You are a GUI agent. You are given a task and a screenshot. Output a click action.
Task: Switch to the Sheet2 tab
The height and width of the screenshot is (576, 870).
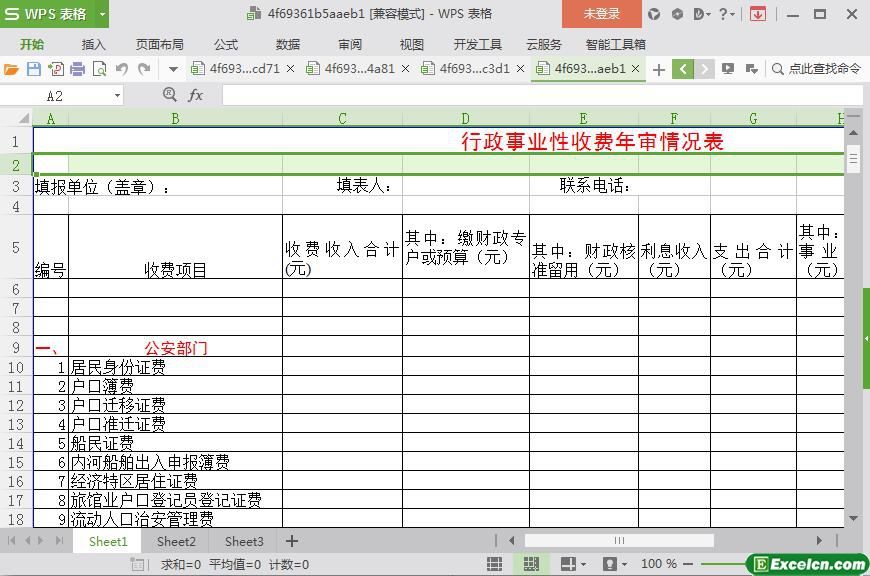click(176, 541)
